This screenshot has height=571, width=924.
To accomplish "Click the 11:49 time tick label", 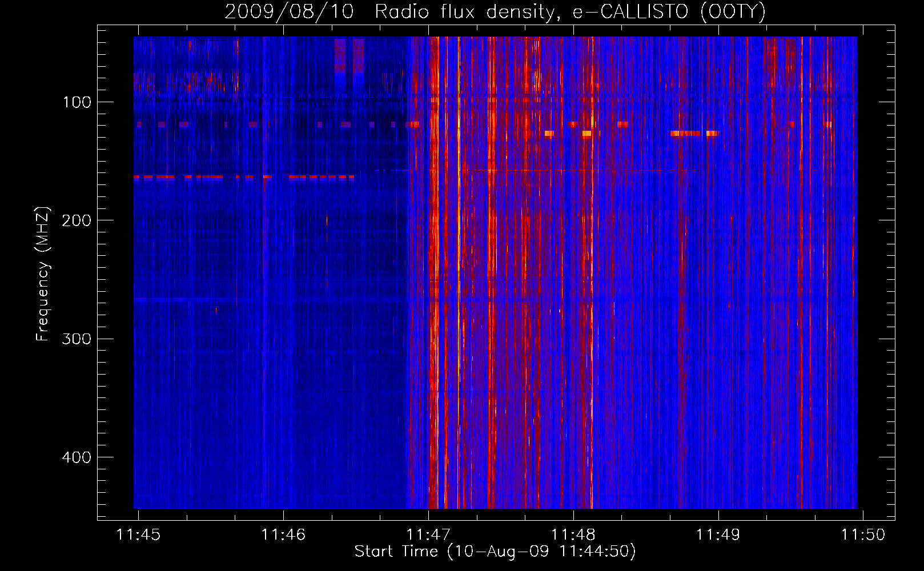I will click(718, 534).
